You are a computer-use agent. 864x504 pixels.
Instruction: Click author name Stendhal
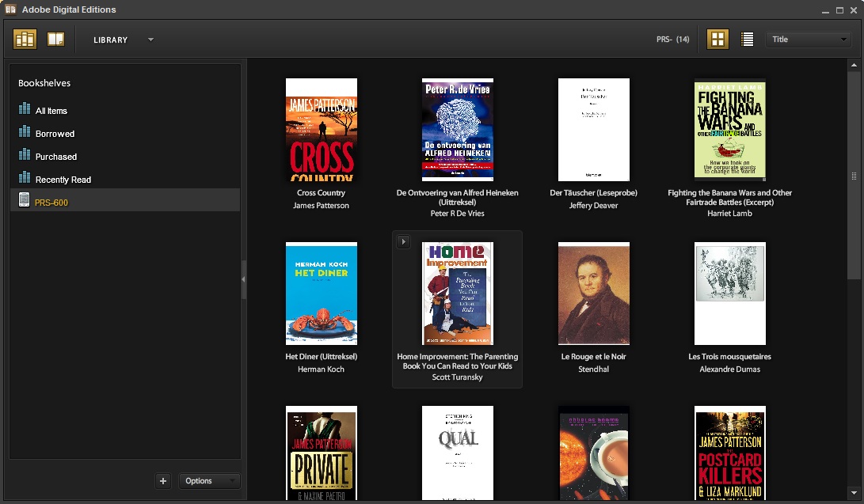pos(593,369)
